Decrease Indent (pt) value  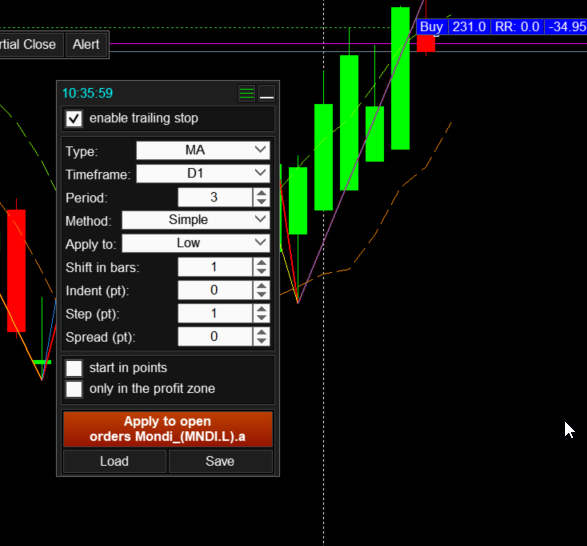(261, 295)
